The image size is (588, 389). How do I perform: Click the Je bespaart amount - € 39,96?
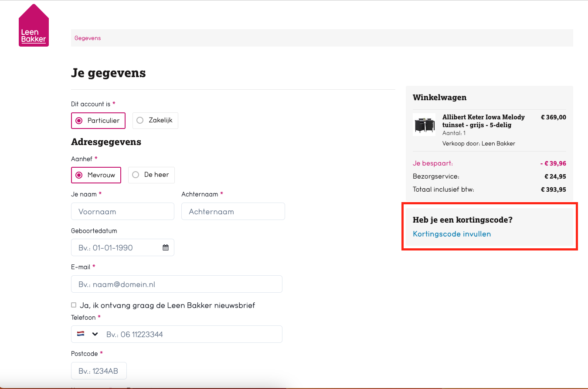pos(553,163)
